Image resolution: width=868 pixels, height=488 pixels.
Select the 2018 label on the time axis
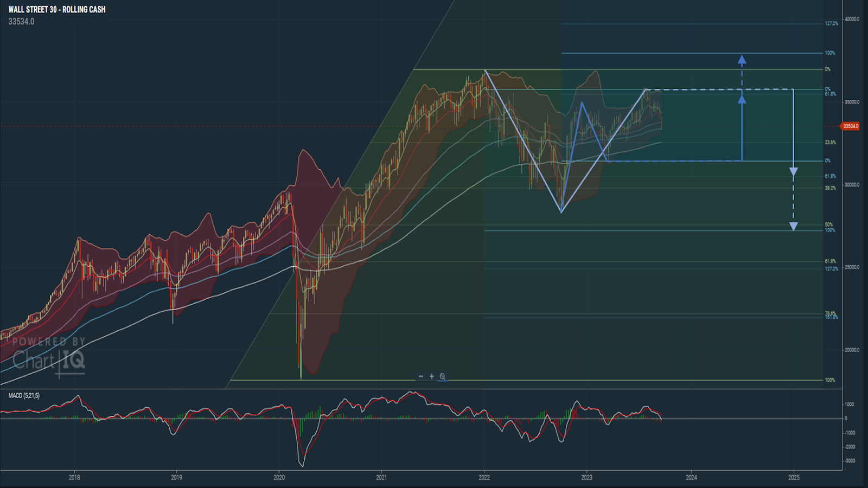point(74,478)
